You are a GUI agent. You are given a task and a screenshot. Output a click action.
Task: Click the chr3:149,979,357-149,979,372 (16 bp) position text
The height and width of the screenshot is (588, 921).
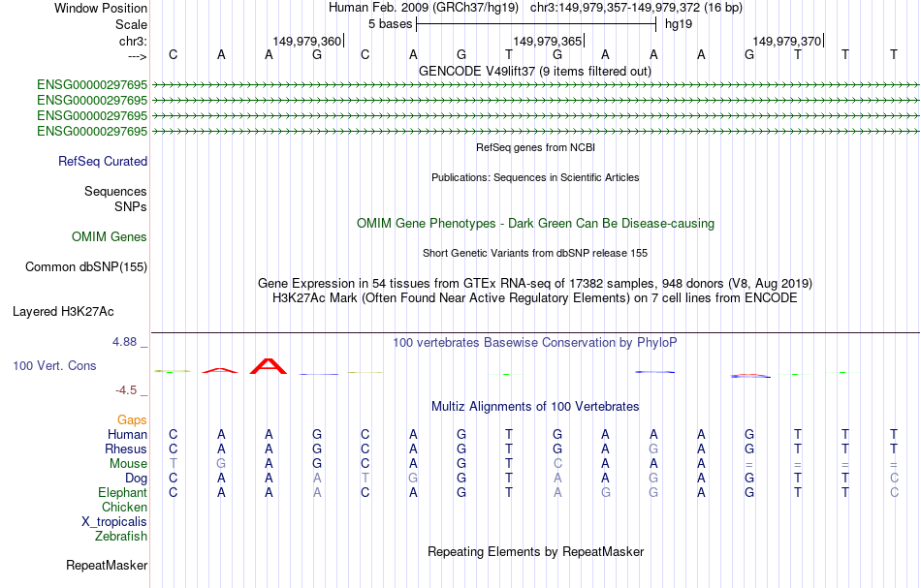636,8
